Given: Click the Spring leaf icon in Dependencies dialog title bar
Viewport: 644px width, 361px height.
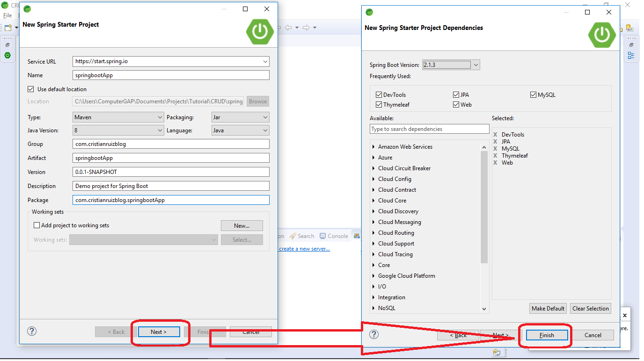Looking at the screenshot, I should (369, 12).
